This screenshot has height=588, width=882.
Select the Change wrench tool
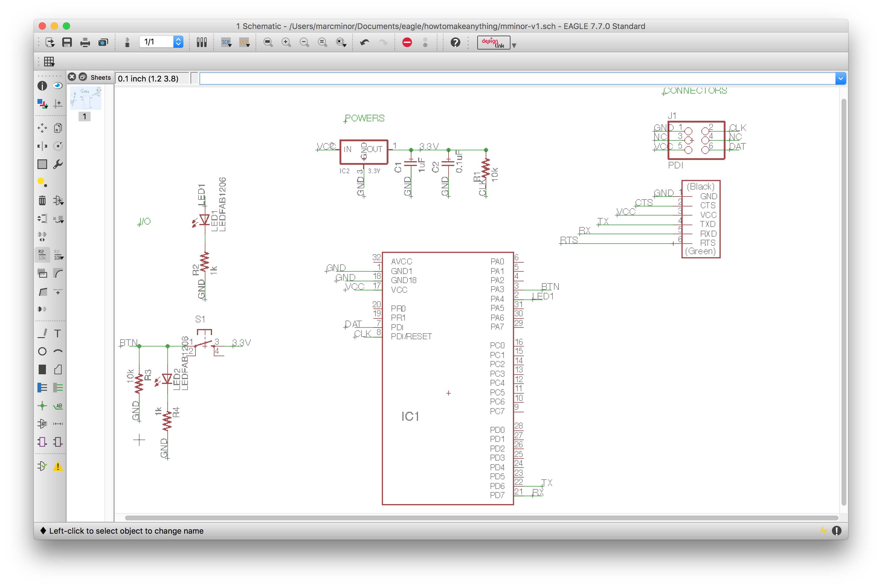(58, 164)
